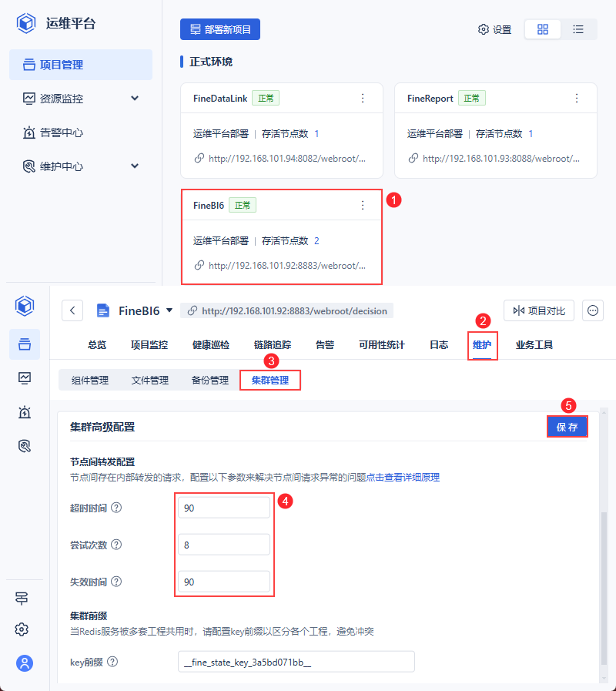Click the link icon on FineReport card
The height and width of the screenshot is (691, 616).
[x=413, y=158]
